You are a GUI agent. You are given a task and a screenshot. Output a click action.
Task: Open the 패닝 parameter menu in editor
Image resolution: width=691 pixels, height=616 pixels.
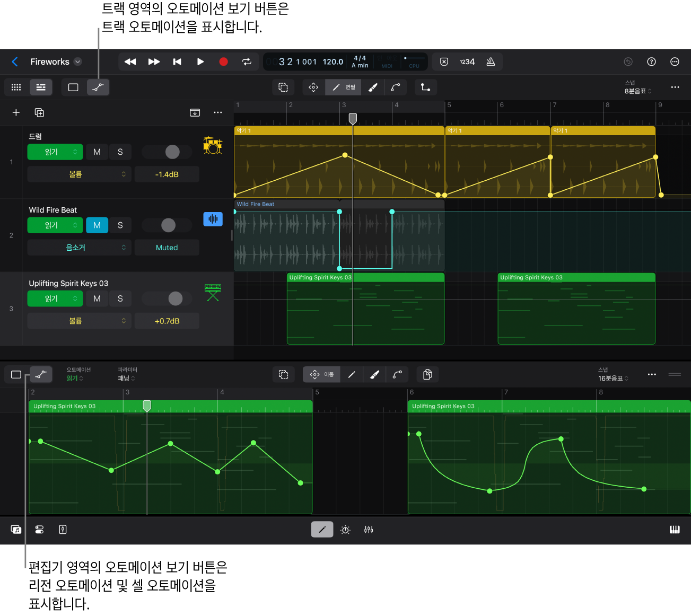(126, 379)
